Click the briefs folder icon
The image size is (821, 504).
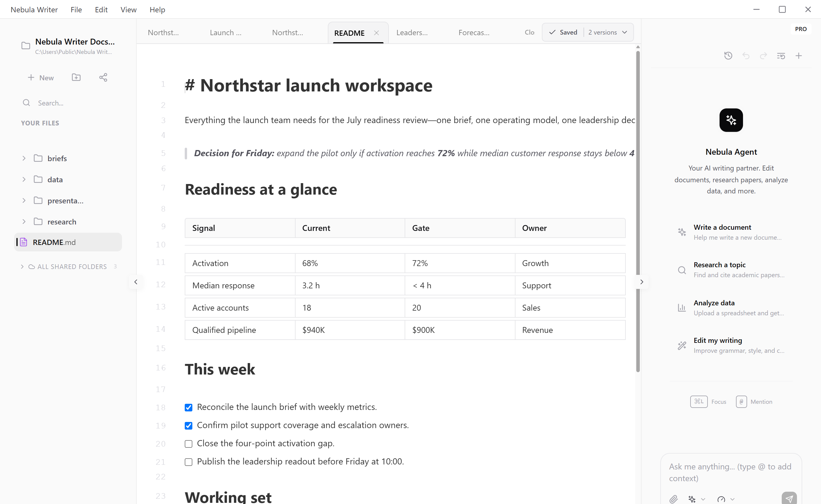pyautogui.click(x=38, y=158)
